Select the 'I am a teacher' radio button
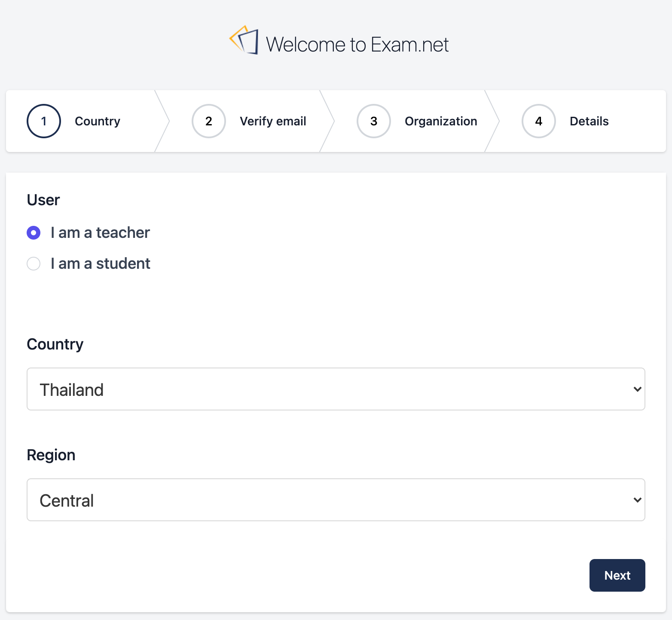Screen dimensions: 672x620 pyautogui.click(x=33, y=233)
